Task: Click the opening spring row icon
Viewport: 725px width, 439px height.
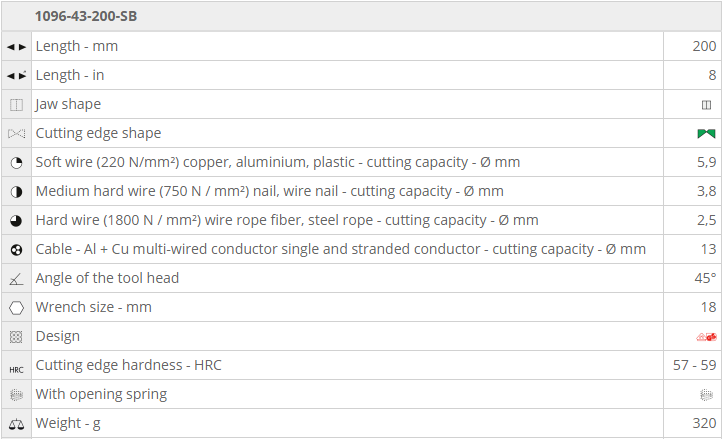Action: pos(16,395)
